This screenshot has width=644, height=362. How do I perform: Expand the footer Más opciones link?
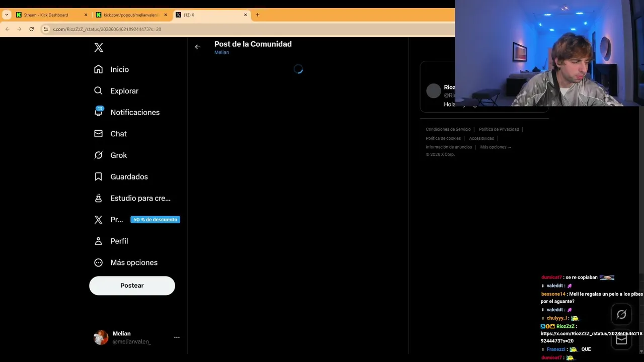[x=496, y=147]
